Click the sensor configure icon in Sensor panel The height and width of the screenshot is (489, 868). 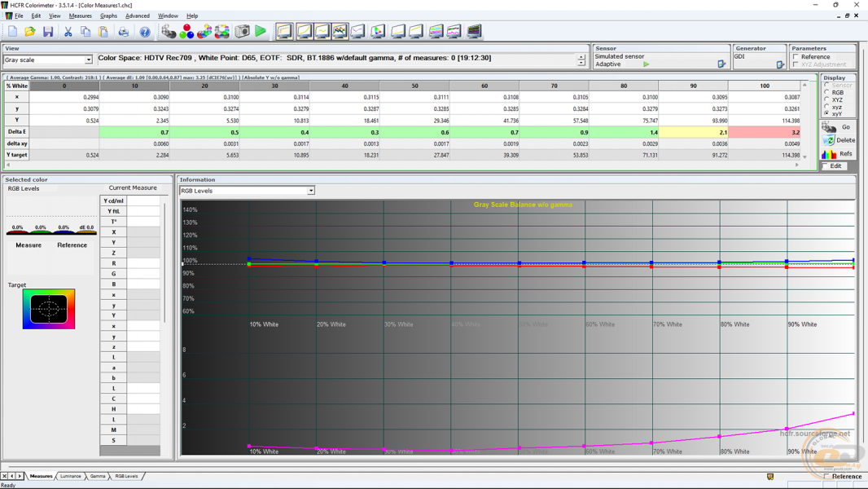(721, 64)
